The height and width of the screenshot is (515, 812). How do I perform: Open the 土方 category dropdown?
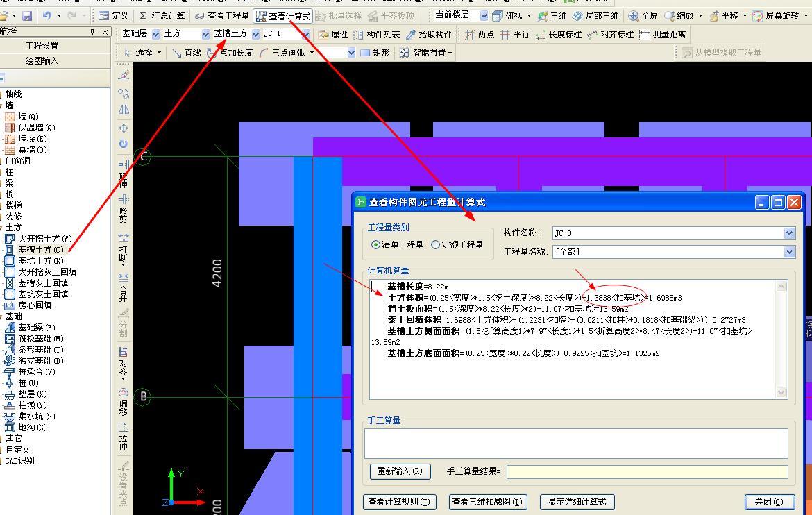(205, 34)
